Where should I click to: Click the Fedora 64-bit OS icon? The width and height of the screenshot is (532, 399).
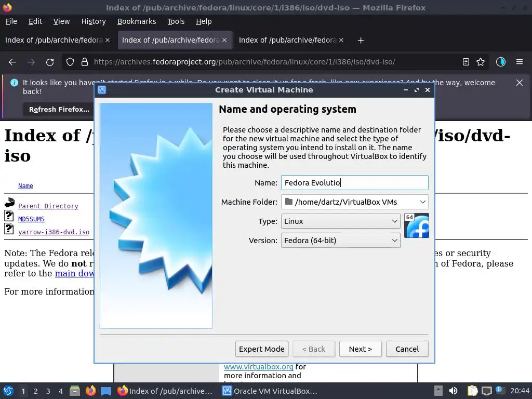point(417,225)
